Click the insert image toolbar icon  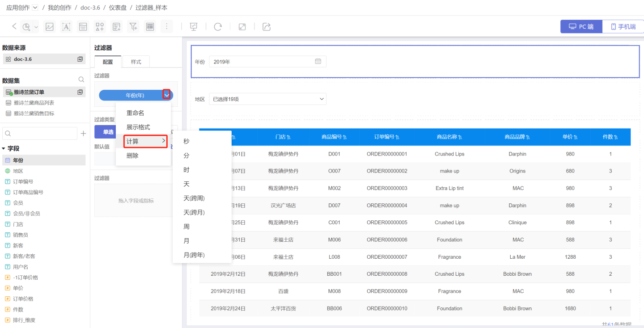click(50, 27)
